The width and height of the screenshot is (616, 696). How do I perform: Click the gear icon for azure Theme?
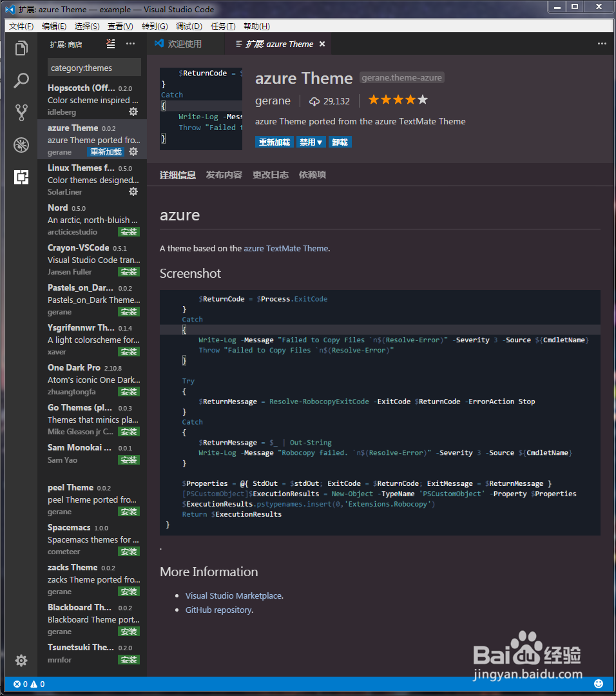133,151
